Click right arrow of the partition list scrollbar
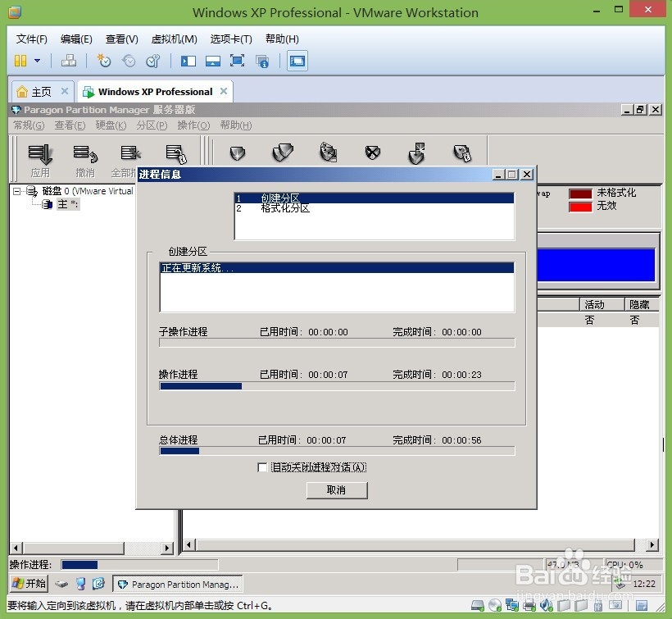 [x=652, y=545]
